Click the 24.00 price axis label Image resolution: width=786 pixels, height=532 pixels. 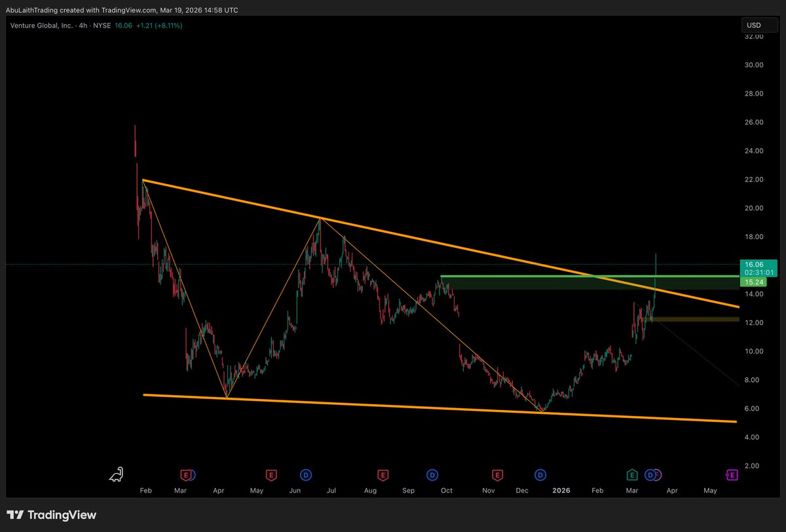click(755, 151)
